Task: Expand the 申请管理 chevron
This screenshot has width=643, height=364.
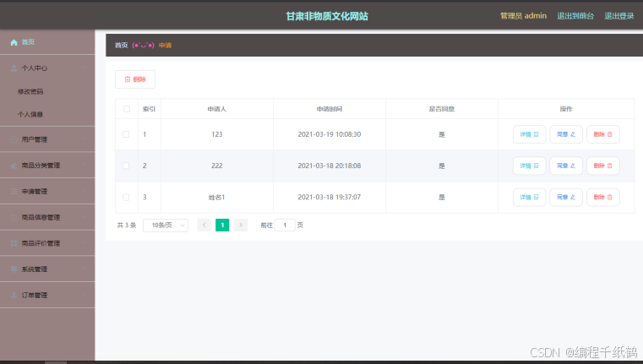Action: click(84, 191)
